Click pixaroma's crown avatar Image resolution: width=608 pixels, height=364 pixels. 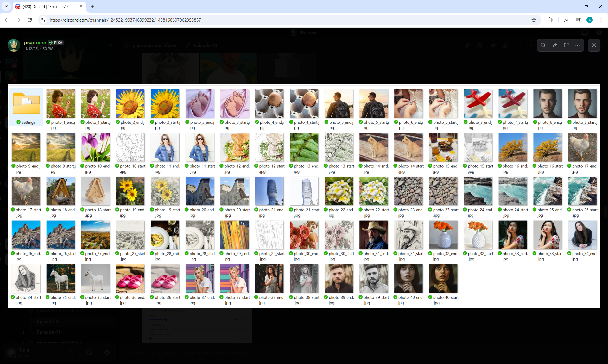click(x=14, y=45)
